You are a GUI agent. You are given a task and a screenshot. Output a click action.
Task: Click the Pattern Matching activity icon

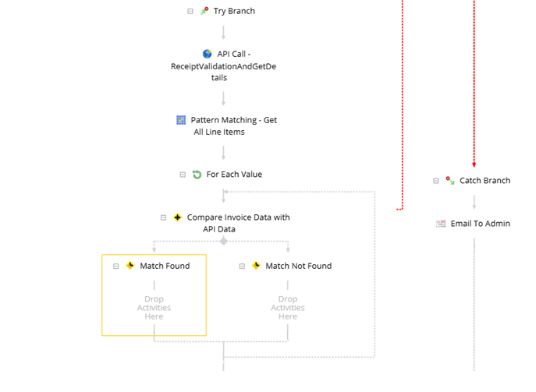click(x=181, y=120)
